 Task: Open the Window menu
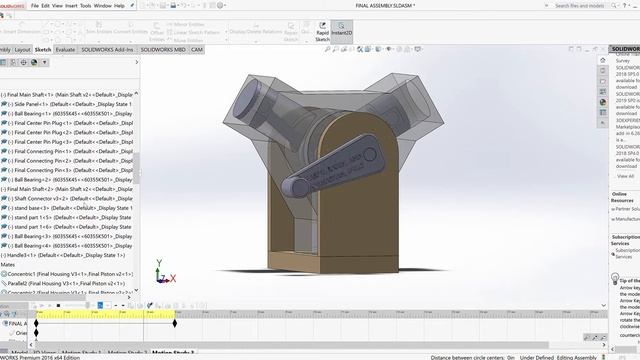[x=102, y=6]
